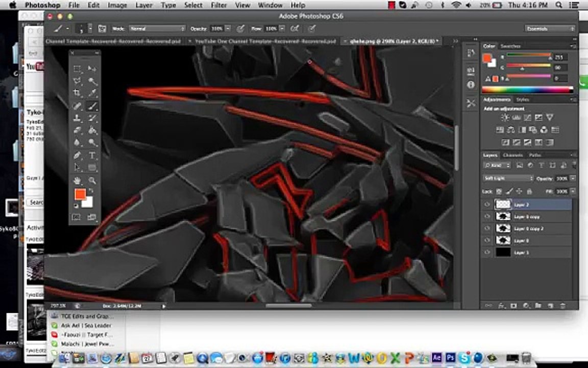
Task: Open brush opacity slider arrow
Action: 228,29
